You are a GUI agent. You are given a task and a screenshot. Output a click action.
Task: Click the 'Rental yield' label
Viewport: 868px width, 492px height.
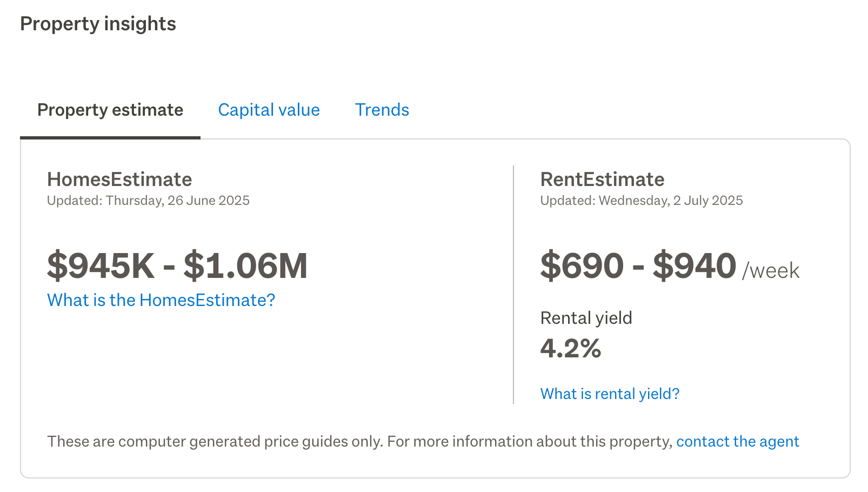[x=586, y=318]
